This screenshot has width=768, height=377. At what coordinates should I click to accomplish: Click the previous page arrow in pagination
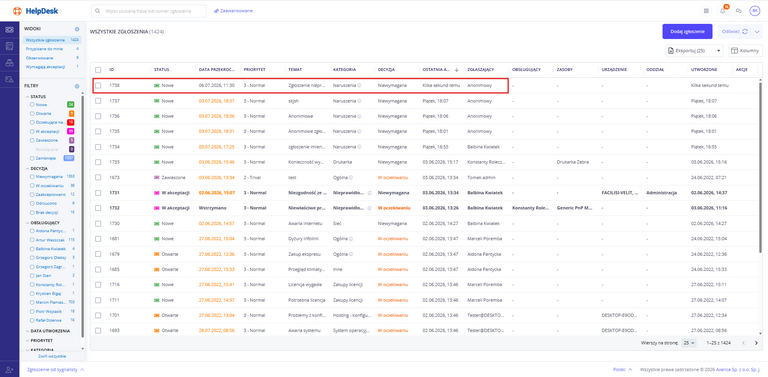tap(744, 343)
